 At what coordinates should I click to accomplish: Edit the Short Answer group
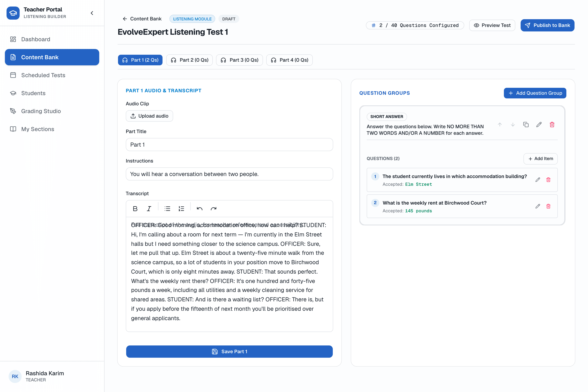[539, 125]
